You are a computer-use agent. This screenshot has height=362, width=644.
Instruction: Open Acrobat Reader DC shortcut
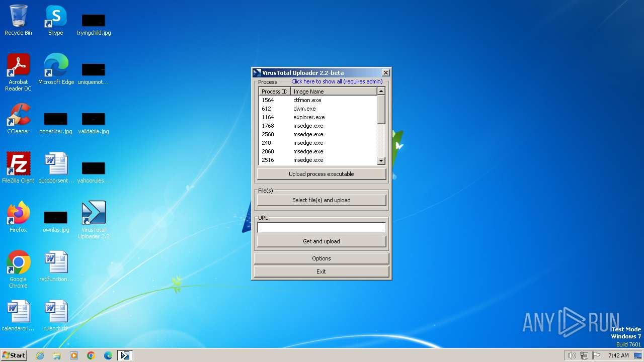click(18, 72)
